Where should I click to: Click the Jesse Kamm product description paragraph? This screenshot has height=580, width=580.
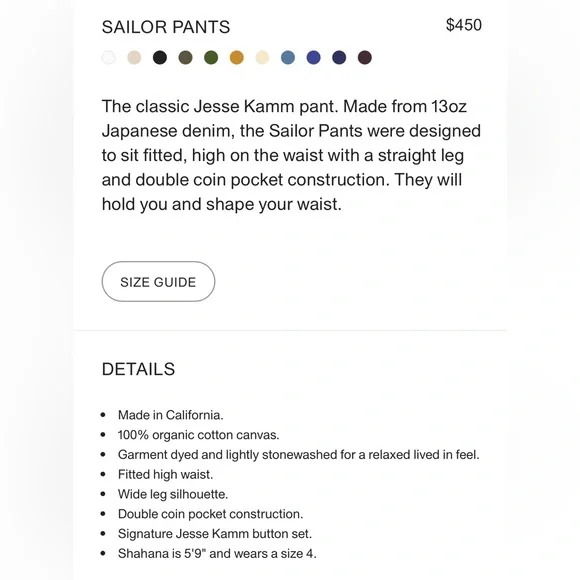tap(291, 155)
